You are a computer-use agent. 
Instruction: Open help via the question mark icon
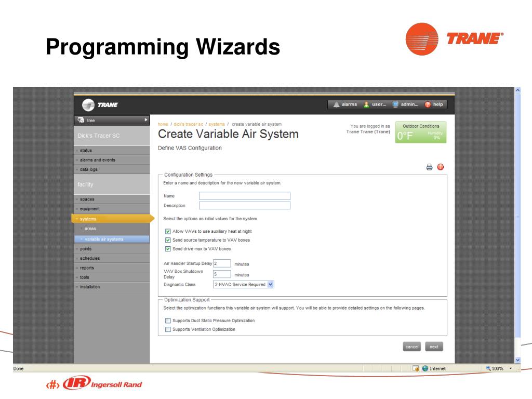[x=428, y=104]
